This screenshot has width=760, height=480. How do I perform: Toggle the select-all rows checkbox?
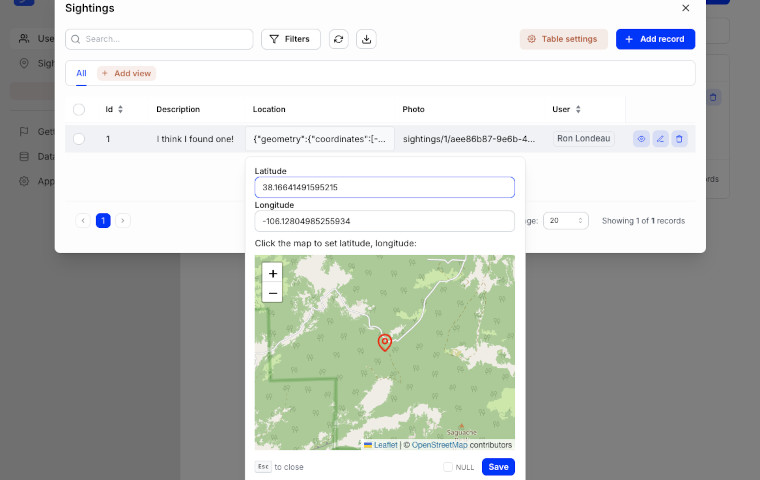79,109
